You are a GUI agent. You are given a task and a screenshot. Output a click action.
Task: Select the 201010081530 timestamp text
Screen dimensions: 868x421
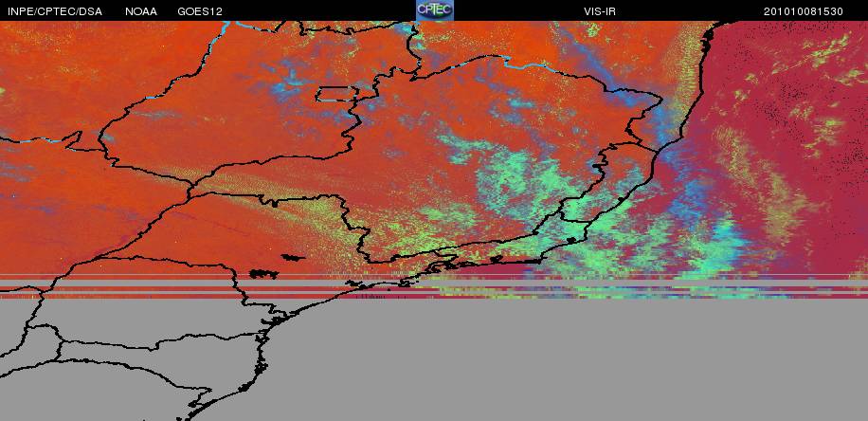(804, 11)
